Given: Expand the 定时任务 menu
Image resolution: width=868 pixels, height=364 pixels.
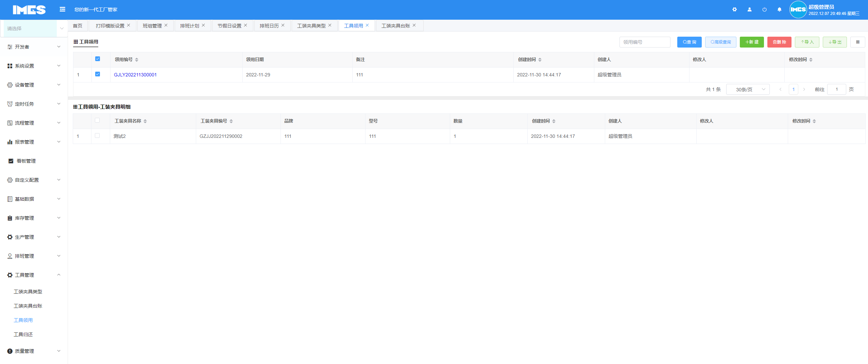Looking at the screenshot, I should tap(34, 104).
